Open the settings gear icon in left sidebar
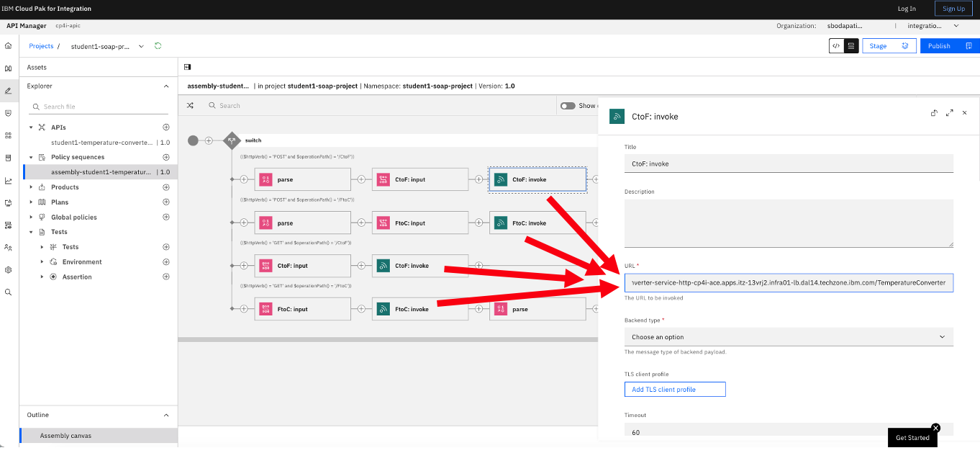The width and height of the screenshot is (980, 453). [9, 269]
